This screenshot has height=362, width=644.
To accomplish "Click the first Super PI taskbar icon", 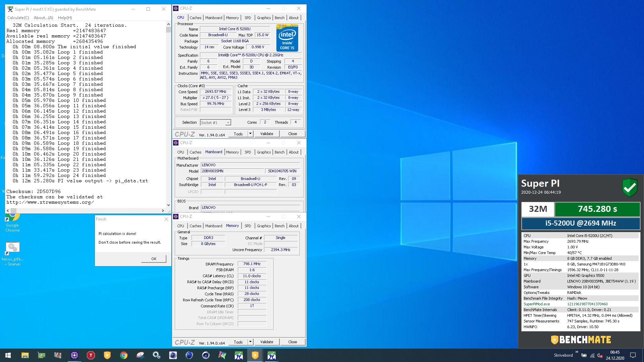I will pyautogui.click(x=238, y=355).
